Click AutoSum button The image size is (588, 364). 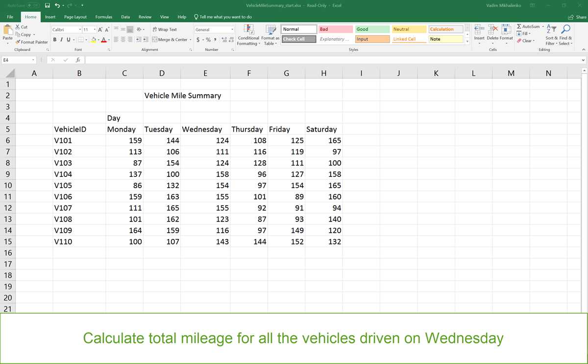[528, 26]
